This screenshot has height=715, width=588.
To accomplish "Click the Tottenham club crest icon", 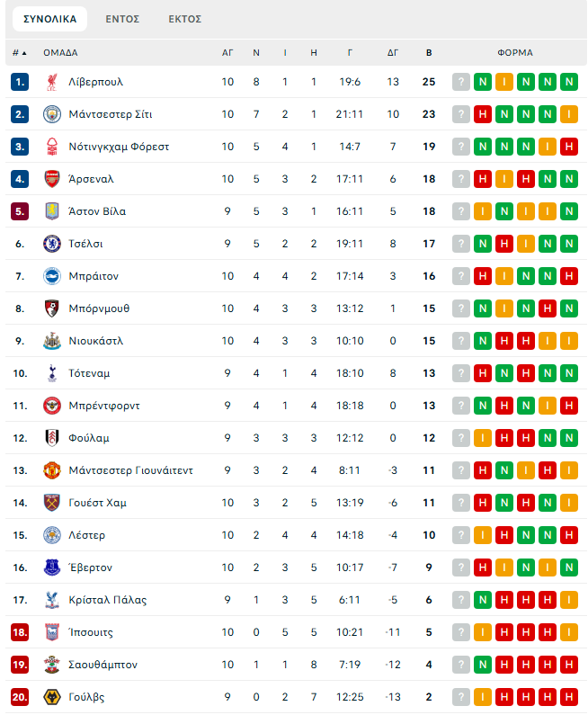I will click(51, 373).
